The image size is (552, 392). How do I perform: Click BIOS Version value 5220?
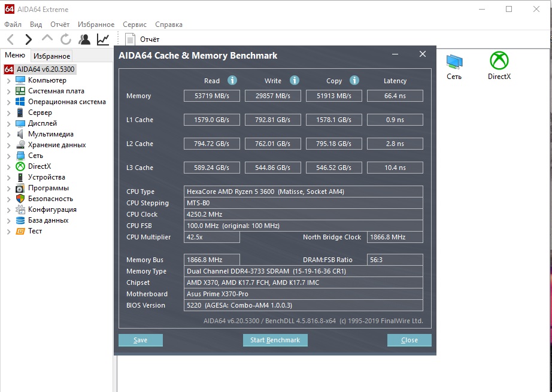pyautogui.click(x=303, y=305)
